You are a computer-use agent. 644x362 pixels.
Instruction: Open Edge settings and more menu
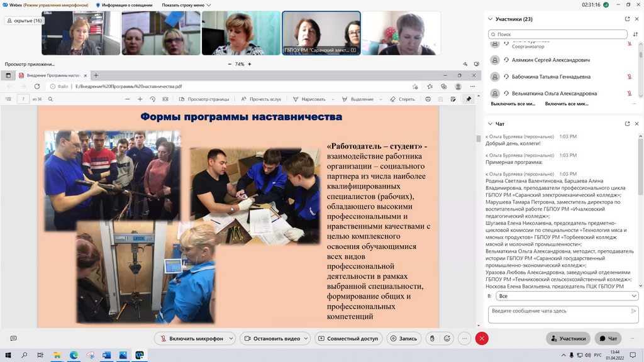pyautogui.click(x=472, y=86)
